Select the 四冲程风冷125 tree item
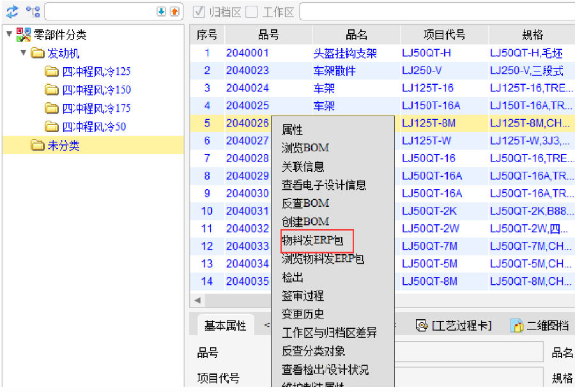The image size is (575, 392). coord(96,71)
